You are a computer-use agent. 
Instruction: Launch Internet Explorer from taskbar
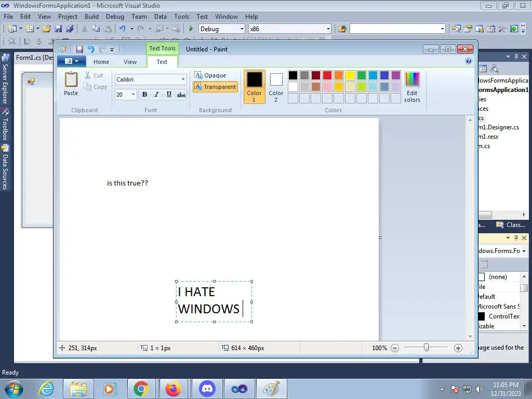46,389
